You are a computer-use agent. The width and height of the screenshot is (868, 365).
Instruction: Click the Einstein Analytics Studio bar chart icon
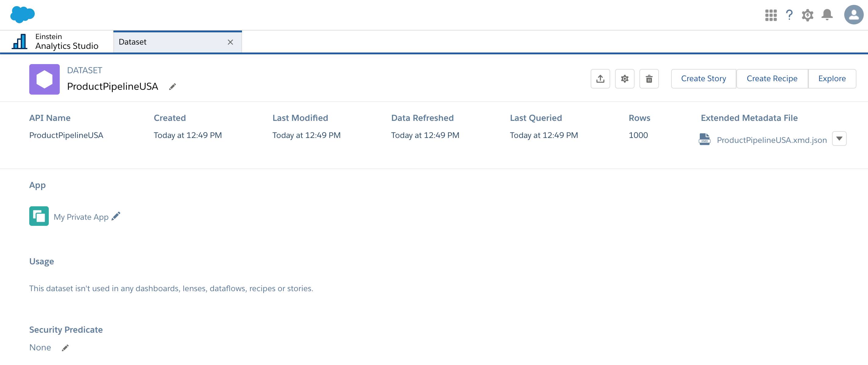point(20,42)
